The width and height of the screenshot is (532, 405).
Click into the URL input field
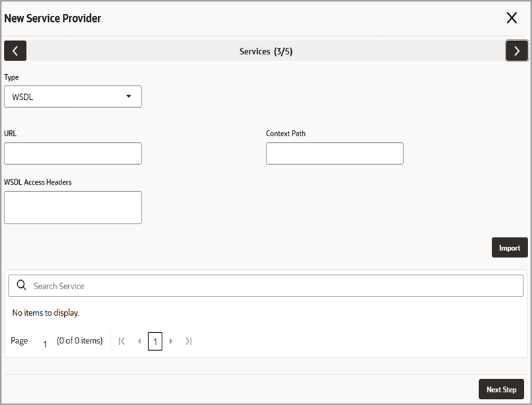(73, 154)
